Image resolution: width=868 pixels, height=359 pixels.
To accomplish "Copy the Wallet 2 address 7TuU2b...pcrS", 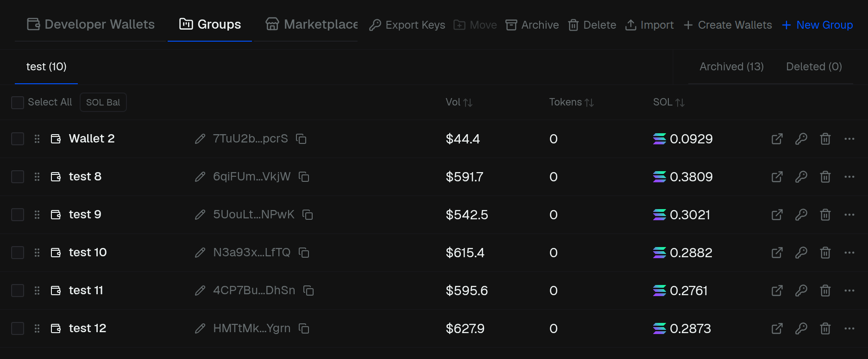I will point(302,139).
